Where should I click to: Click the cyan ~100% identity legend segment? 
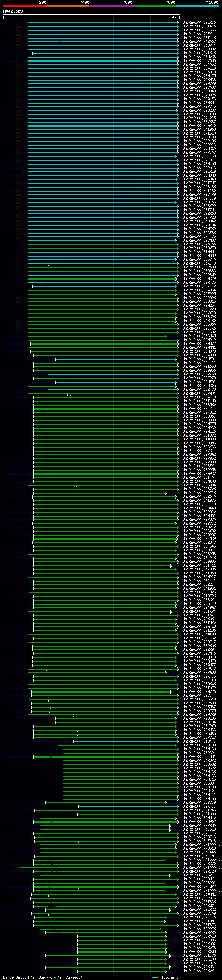coord(197,6)
